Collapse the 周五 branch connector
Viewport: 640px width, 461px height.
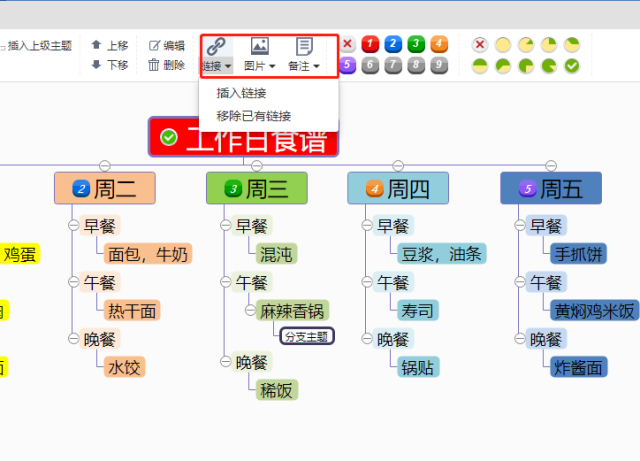551,166
